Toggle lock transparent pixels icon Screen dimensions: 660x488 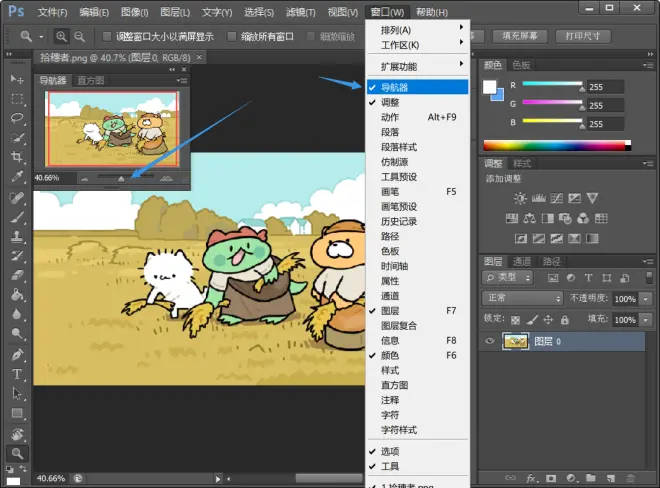[515, 320]
